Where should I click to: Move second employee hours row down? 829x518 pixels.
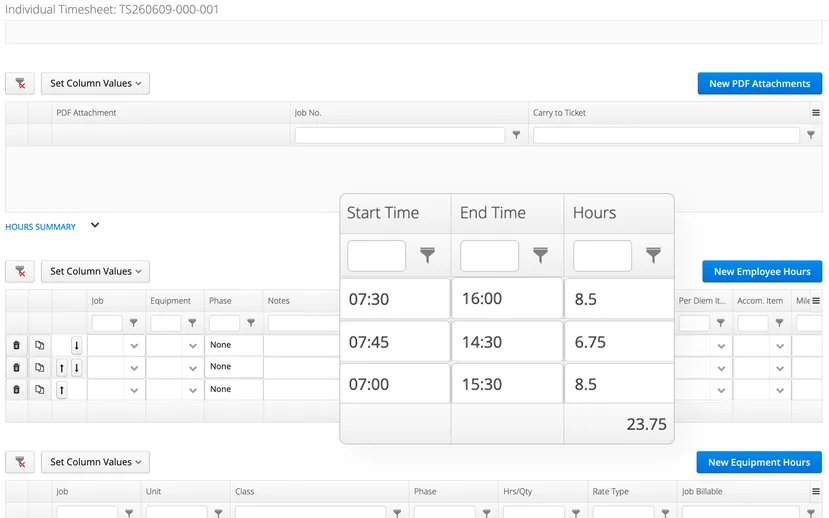[x=77, y=368]
